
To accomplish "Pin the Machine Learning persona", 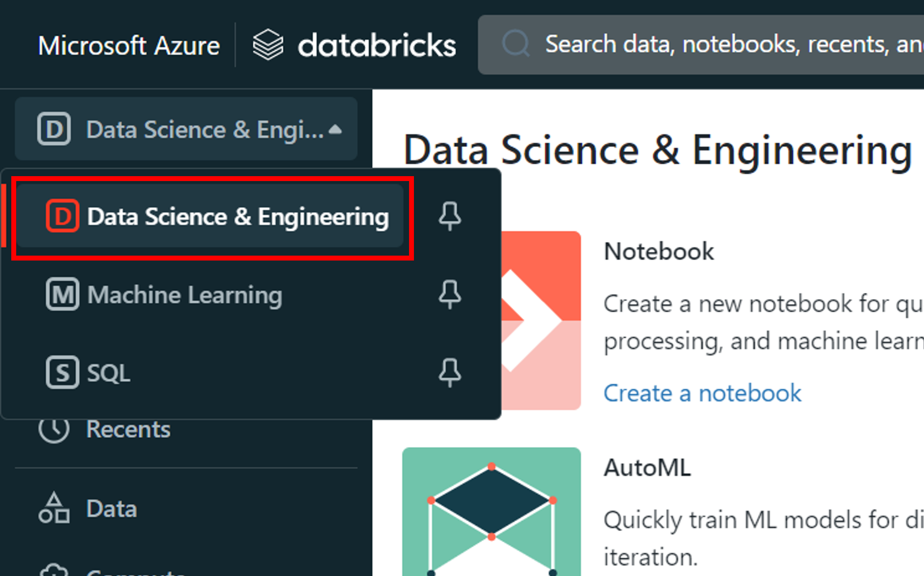I will click(450, 294).
